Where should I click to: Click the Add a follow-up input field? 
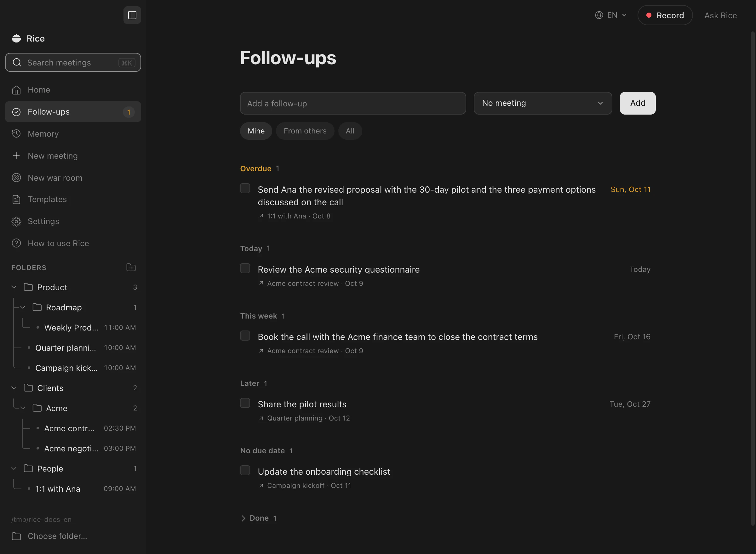pos(353,103)
